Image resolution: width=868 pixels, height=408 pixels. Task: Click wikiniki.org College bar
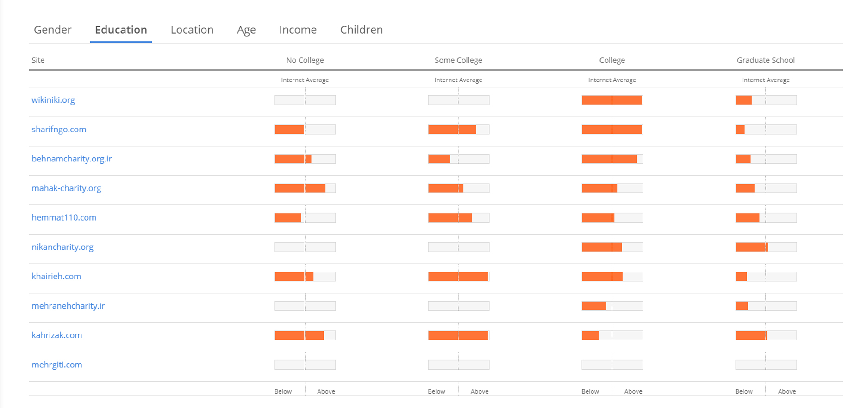(612, 100)
